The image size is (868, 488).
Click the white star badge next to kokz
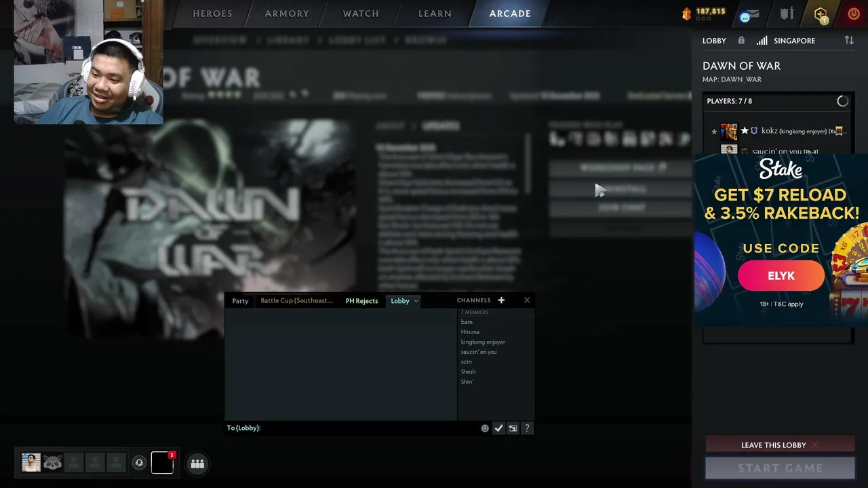pyautogui.click(x=745, y=131)
